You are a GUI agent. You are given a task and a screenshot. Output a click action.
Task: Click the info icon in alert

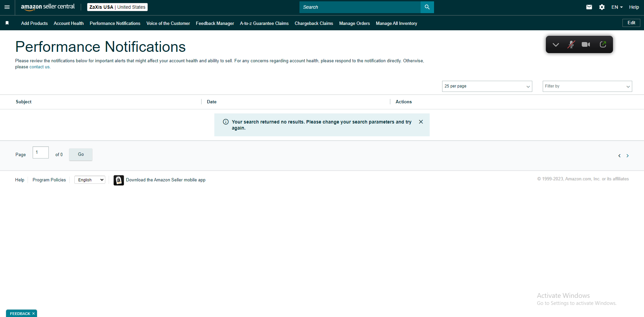226,122
